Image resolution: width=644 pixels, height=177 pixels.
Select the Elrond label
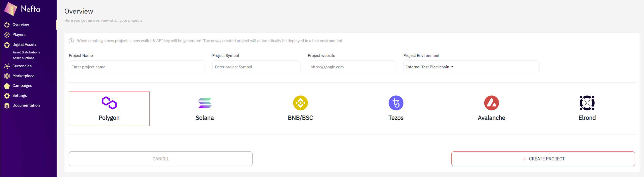point(587,118)
